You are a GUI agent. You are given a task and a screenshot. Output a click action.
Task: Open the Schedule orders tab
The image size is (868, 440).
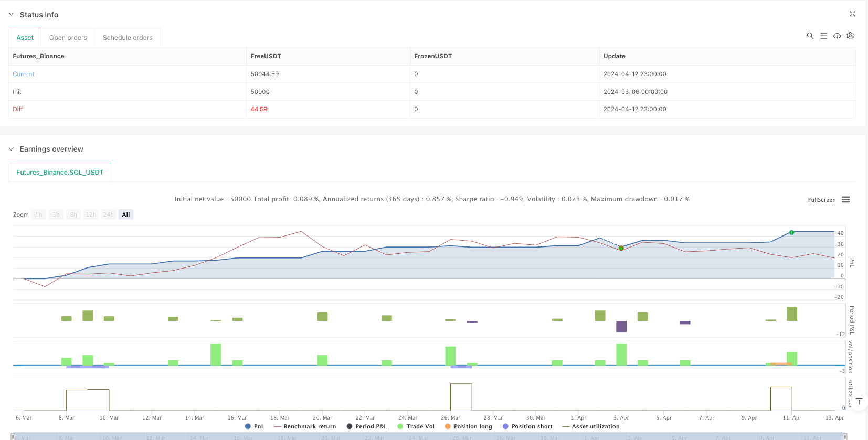tap(128, 38)
